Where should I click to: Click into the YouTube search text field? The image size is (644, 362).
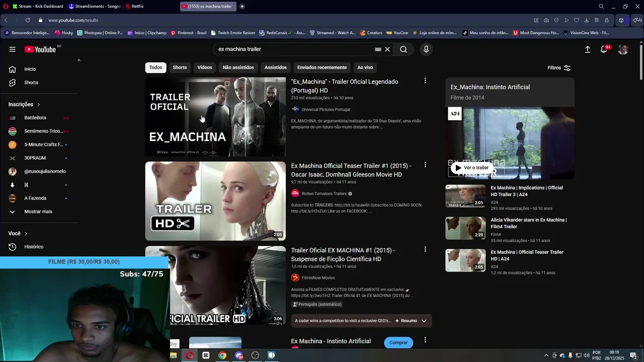pyautogui.click(x=294, y=49)
